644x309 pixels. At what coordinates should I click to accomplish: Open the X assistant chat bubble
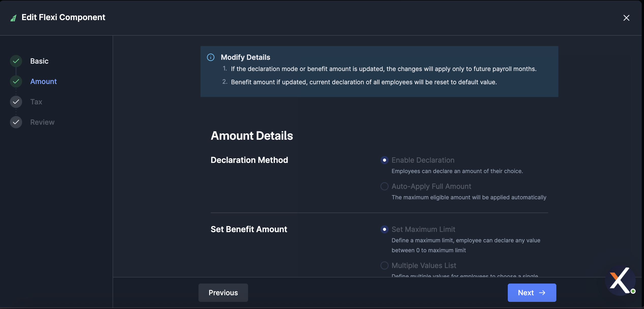(620, 280)
